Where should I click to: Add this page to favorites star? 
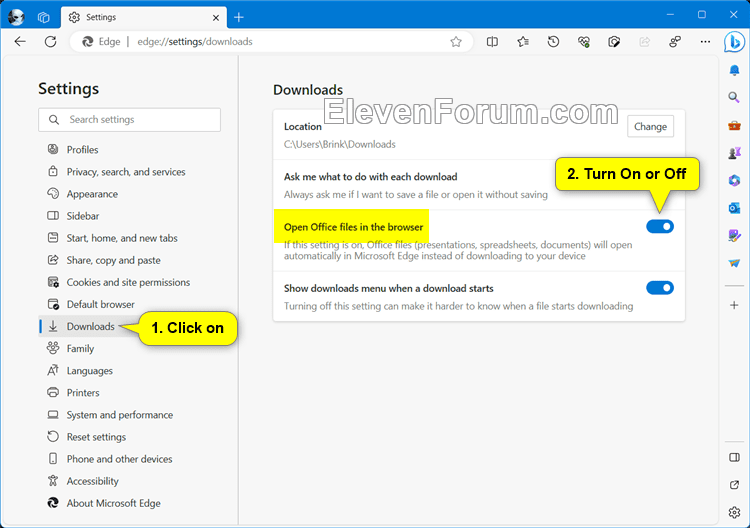tap(456, 42)
